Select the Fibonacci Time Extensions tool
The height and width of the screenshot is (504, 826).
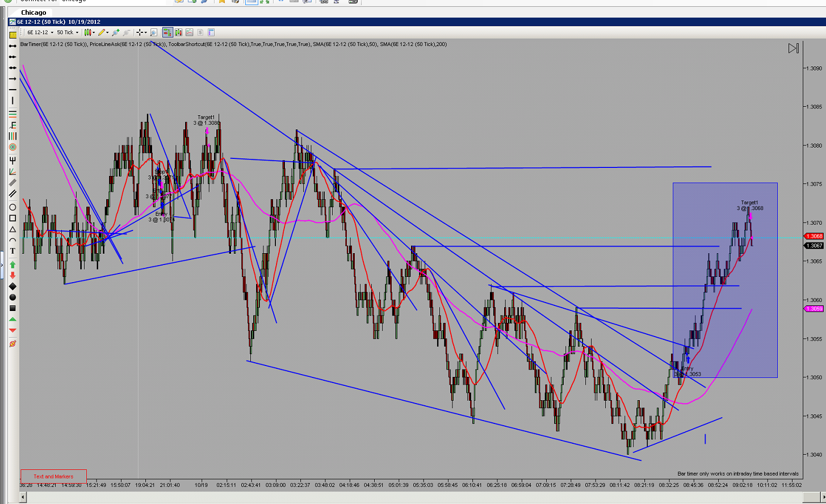tap(12, 136)
